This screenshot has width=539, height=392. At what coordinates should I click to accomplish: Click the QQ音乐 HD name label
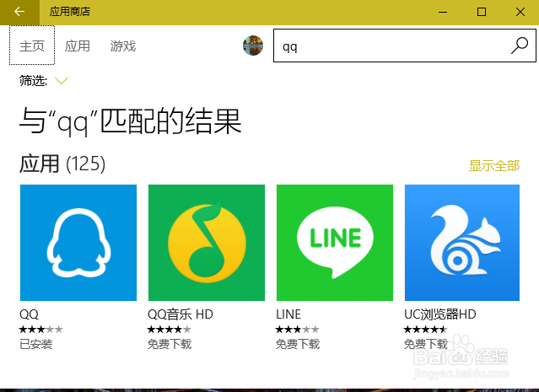point(181,314)
